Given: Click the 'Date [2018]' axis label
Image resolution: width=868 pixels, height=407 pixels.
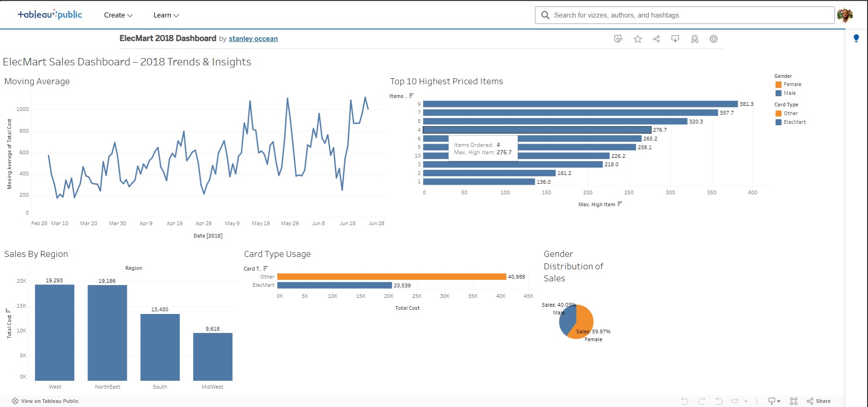Looking at the screenshot, I should (x=208, y=236).
